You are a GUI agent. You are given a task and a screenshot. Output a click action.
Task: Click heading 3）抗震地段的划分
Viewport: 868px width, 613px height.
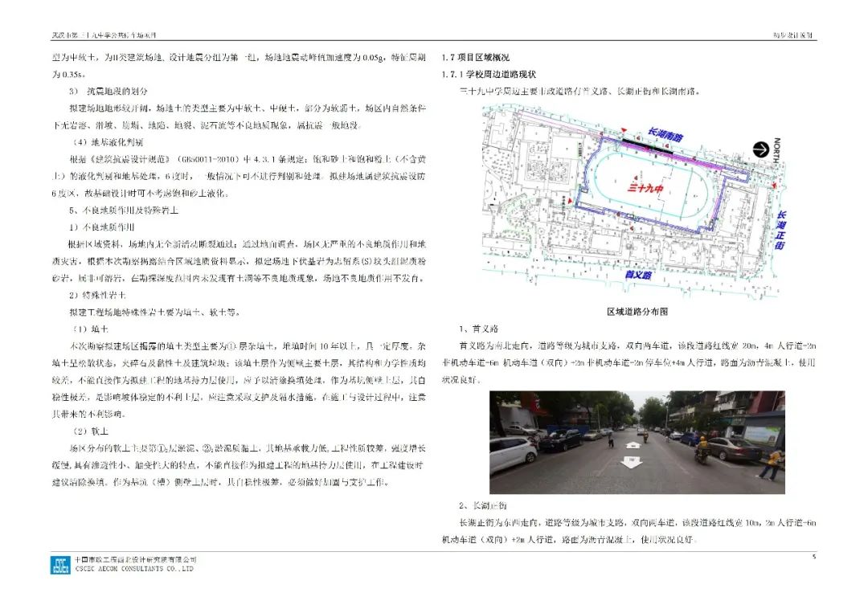click(x=108, y=91)
